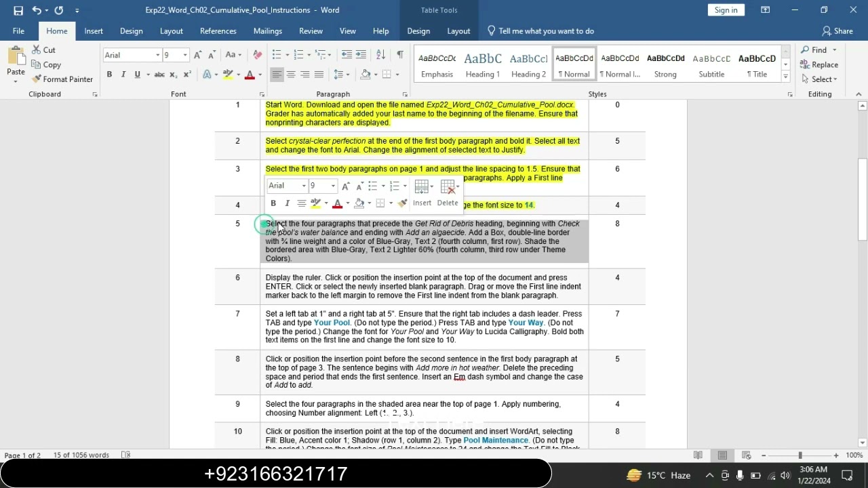Apply the Subtitle style

711,65
